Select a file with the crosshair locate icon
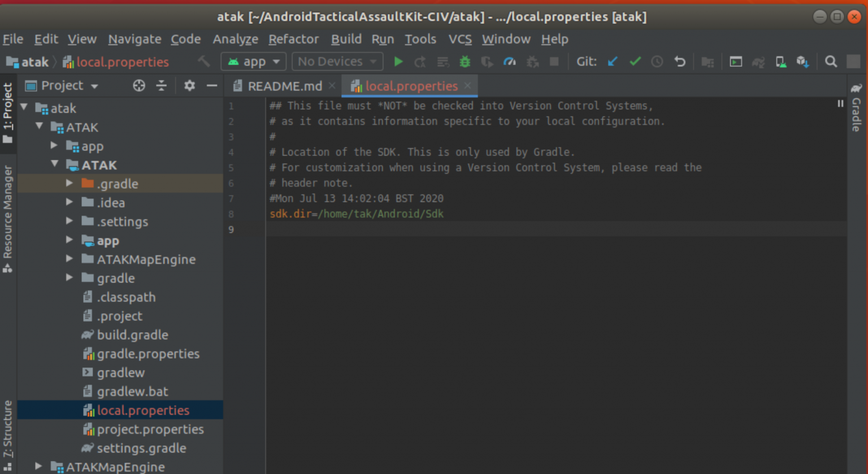The width and height of the screenshot is (868, 474). click(138, 85)
